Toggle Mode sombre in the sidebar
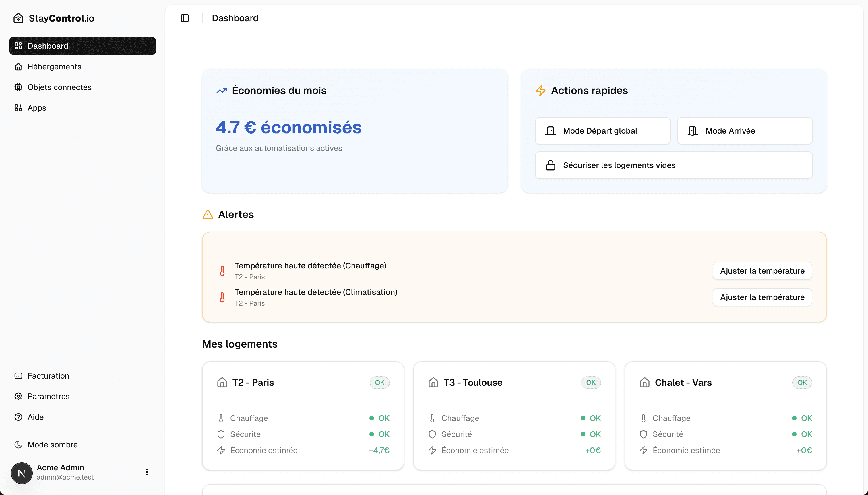The height and width of the screenshot is (495, 868). pos(19,444)
